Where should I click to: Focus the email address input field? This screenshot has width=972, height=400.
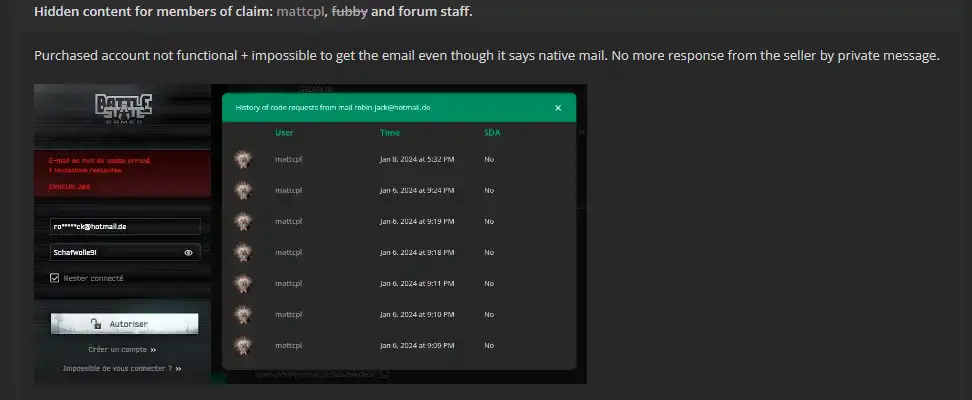click(125, 226)
